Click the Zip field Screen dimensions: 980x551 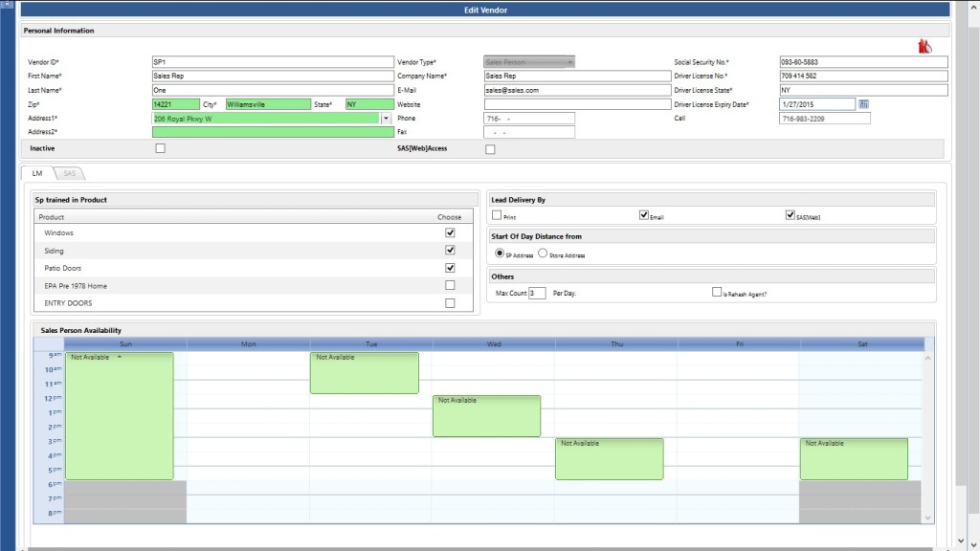coord(176,104)
